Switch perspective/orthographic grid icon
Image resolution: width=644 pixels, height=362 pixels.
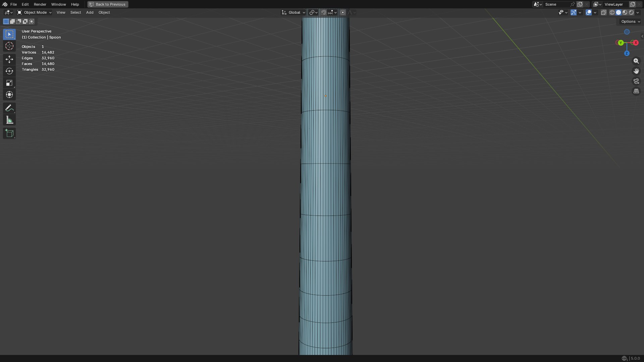[636, 91]
